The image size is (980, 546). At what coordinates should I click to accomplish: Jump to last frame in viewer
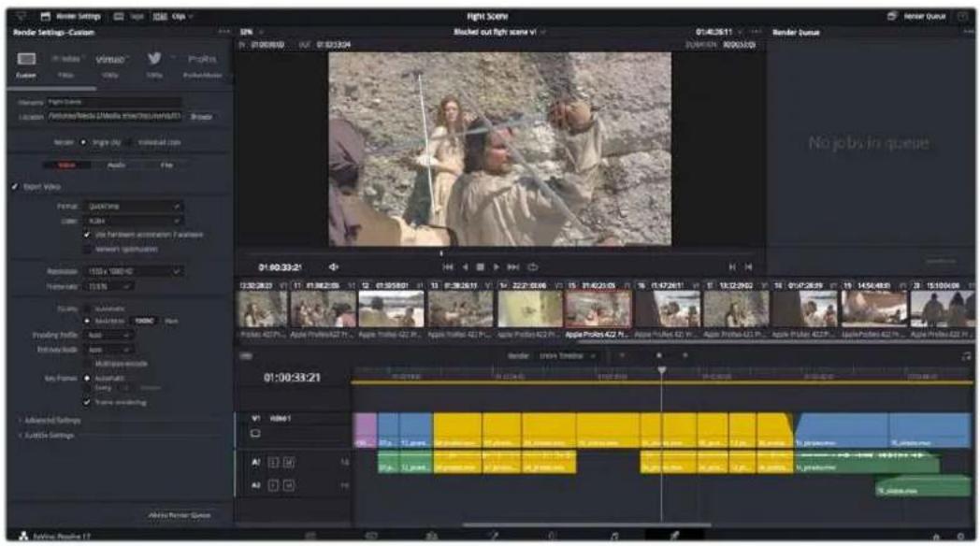(513, 266)
